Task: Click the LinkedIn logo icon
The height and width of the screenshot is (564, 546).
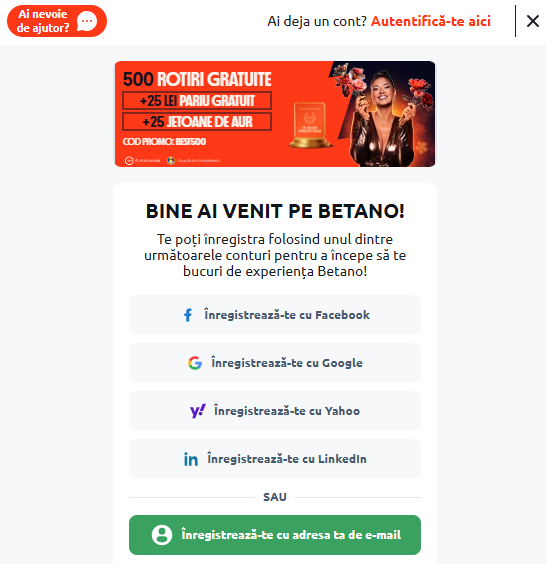Action: [191, 459]
